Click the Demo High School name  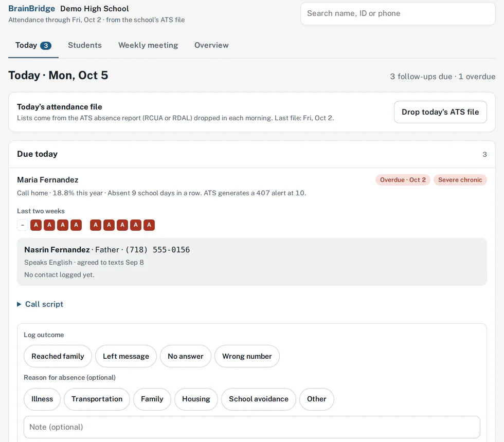(95, 9)
